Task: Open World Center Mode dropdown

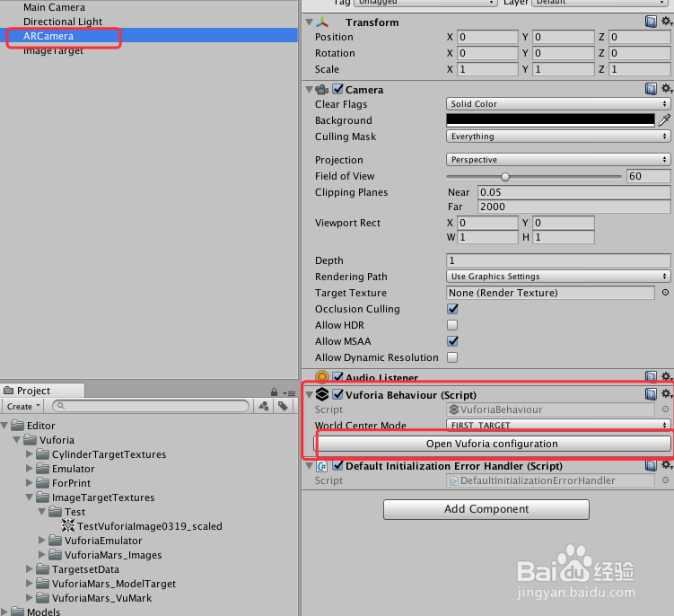Action: (x=558, y=425)
